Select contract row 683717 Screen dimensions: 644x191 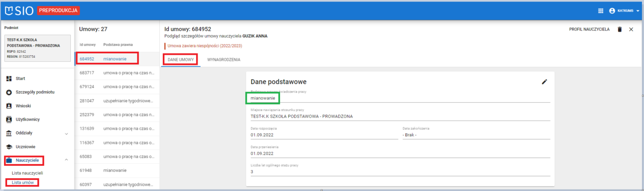pyautogui.click(x=117, y=73)
